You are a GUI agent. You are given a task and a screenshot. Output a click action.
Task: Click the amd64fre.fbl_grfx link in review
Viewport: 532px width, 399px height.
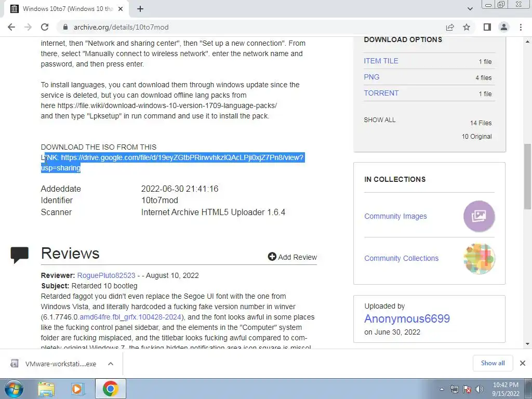[130, 317]
